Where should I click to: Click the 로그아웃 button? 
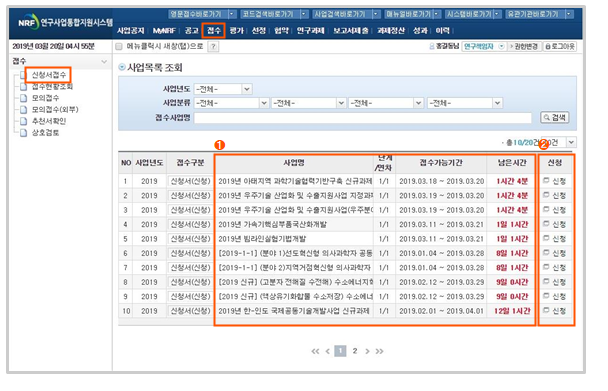(560, 47)
